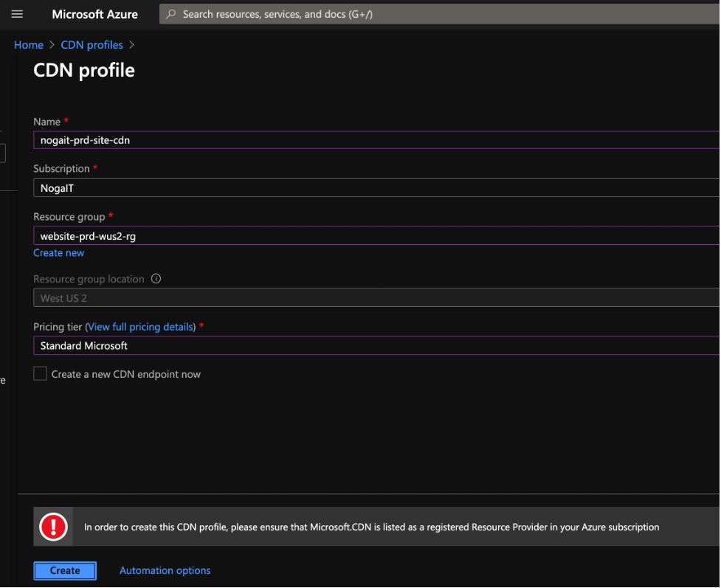The image size is (721, 588).
Task: Click the CDN profile page heading
Action: pos(84,70)
